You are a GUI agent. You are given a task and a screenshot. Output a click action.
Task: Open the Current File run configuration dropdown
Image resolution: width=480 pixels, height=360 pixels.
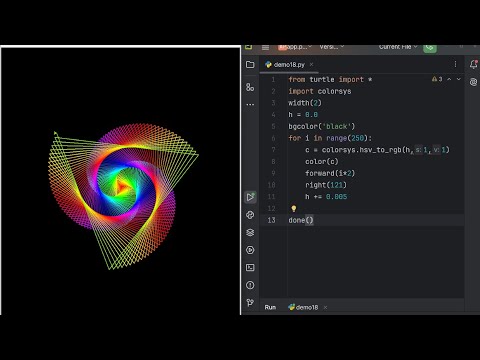coord(398,47)
